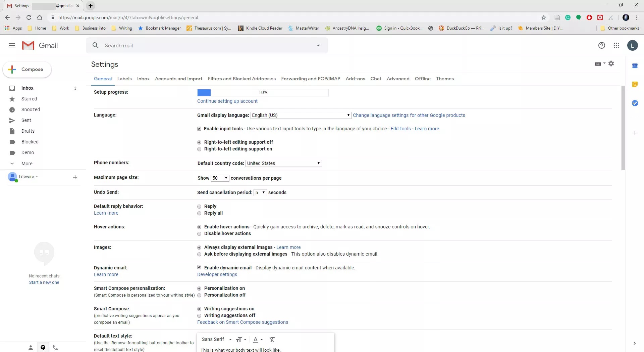644x352 pixels.
Task: Open the Gmail display language dropdown
Action: point(301,115)
